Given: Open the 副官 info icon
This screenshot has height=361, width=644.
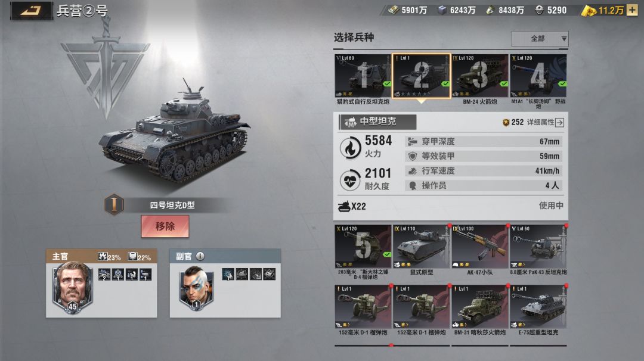Looking at the screenshot, I should coord(200,256).
